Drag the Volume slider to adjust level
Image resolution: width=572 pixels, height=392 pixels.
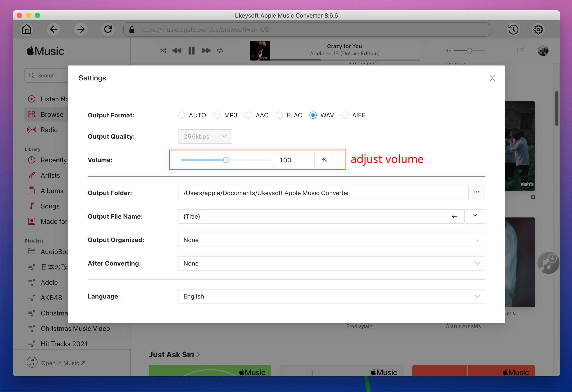(x=226, y=159)
